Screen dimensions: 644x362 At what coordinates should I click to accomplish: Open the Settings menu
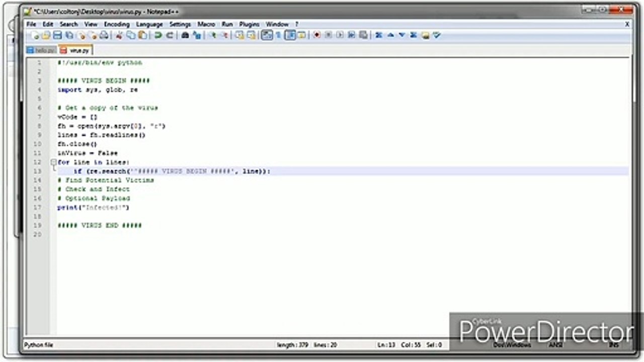[x=180, y=24]
